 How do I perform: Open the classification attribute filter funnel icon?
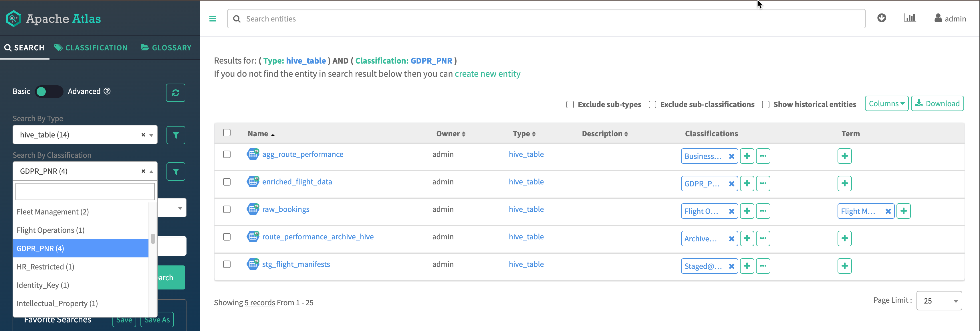tap(175, 172)
